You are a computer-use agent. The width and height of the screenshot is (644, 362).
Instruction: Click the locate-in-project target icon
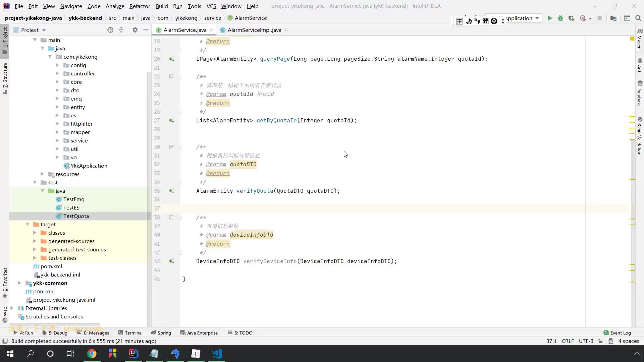110,30
